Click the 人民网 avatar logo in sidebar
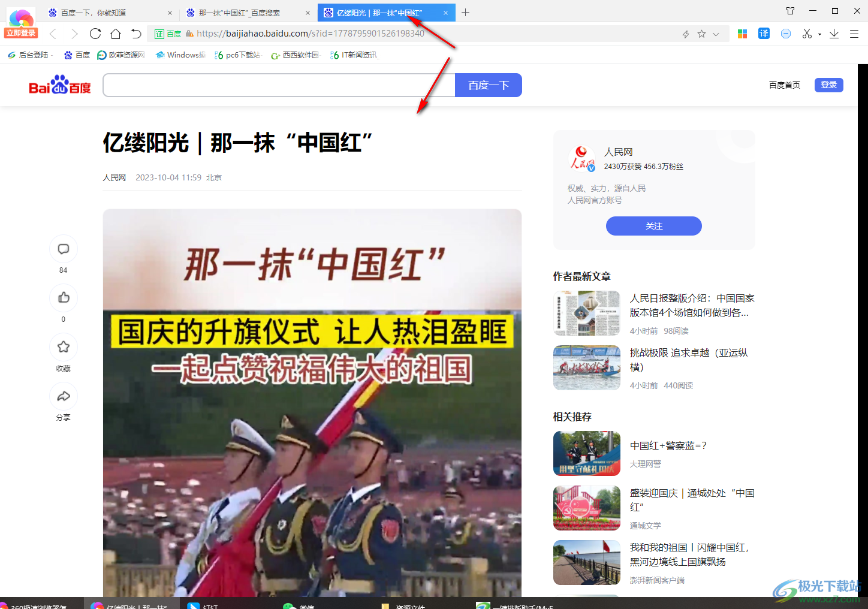The height and width of the screenshot is (609, 868). pos(581,158)
